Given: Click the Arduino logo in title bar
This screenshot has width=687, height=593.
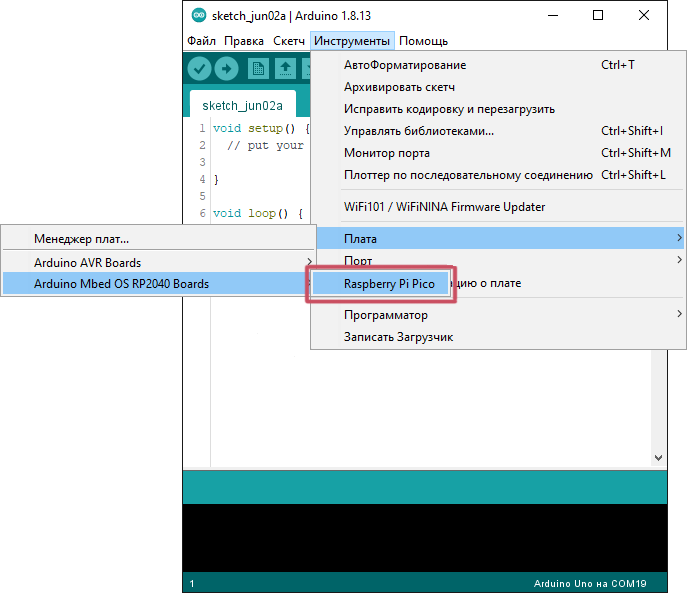Looking at the screenshot, I should tap(199, 15).
